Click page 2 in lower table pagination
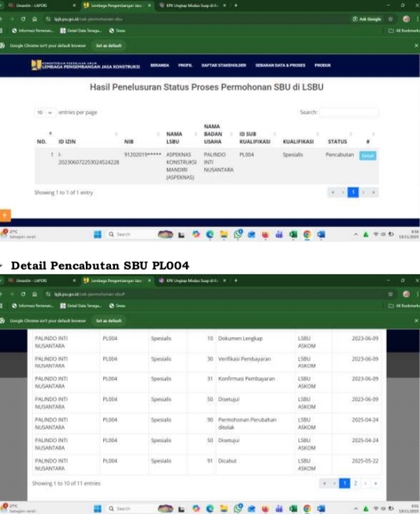420x514 pixels. pos(355,483)
